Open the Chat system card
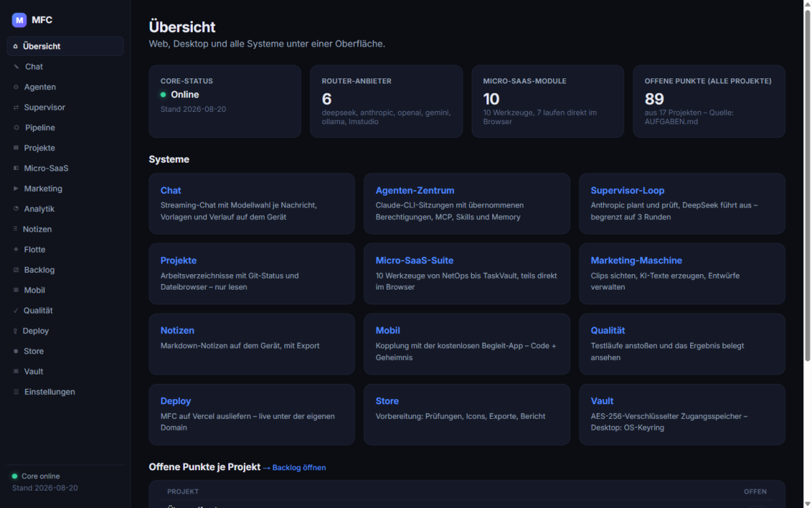This screenshot has width=812, height=508. [x=252, y=204]
